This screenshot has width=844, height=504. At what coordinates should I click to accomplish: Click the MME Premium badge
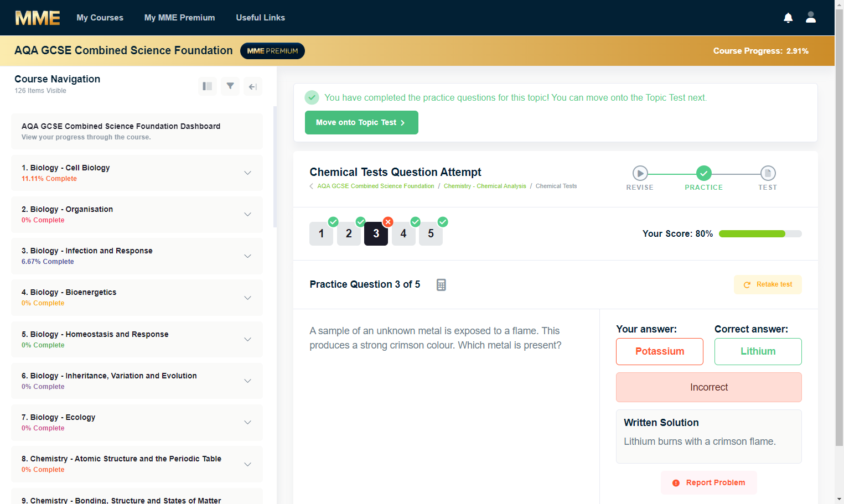[272, 51]
